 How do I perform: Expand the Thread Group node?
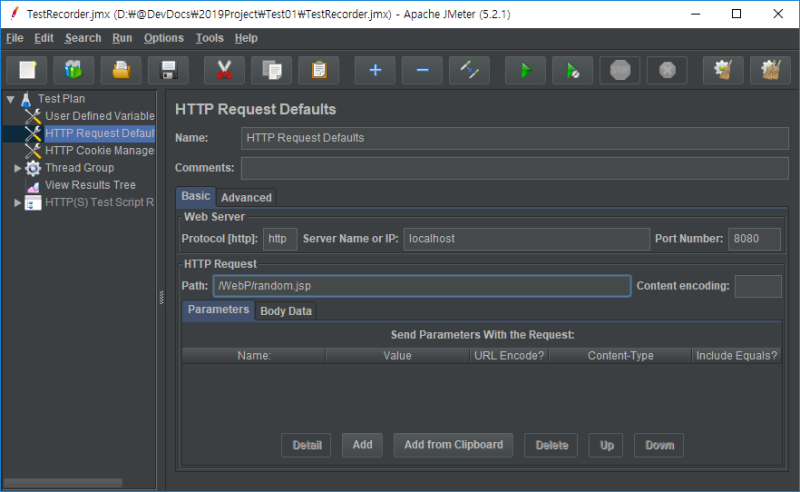[x=17, y=168]
